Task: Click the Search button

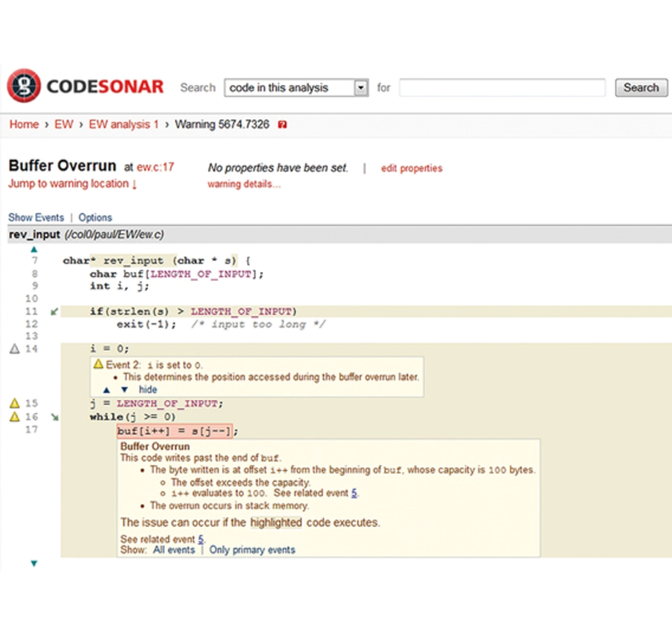Action: (x=641, y=88)
